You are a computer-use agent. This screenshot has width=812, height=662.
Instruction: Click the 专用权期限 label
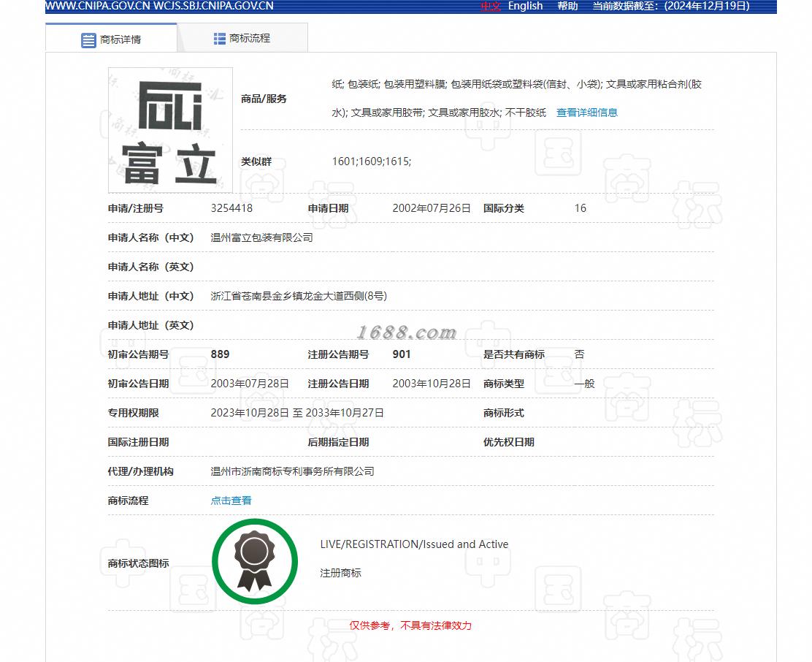tap(133, 413)
